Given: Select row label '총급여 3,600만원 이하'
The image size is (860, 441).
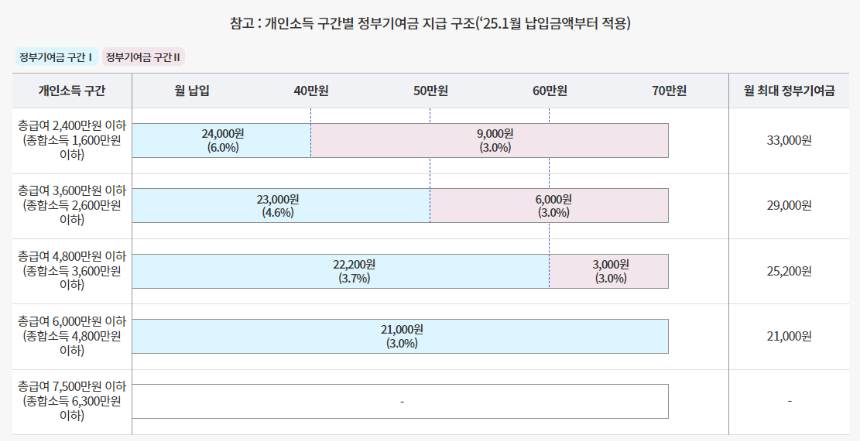Looking at the screenshot, I should click(x=72, y=191).
